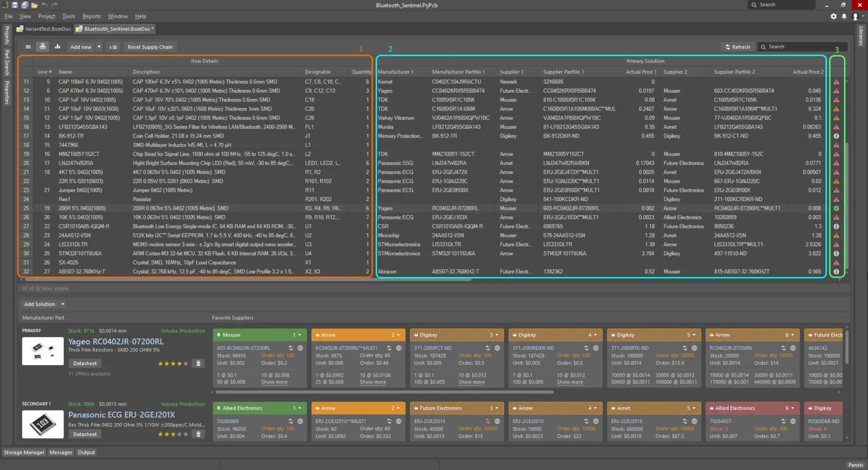This screenshot has height=470, width=868.
Task: Click Show more under Mouser pricing
Action: tap(275, 382)
